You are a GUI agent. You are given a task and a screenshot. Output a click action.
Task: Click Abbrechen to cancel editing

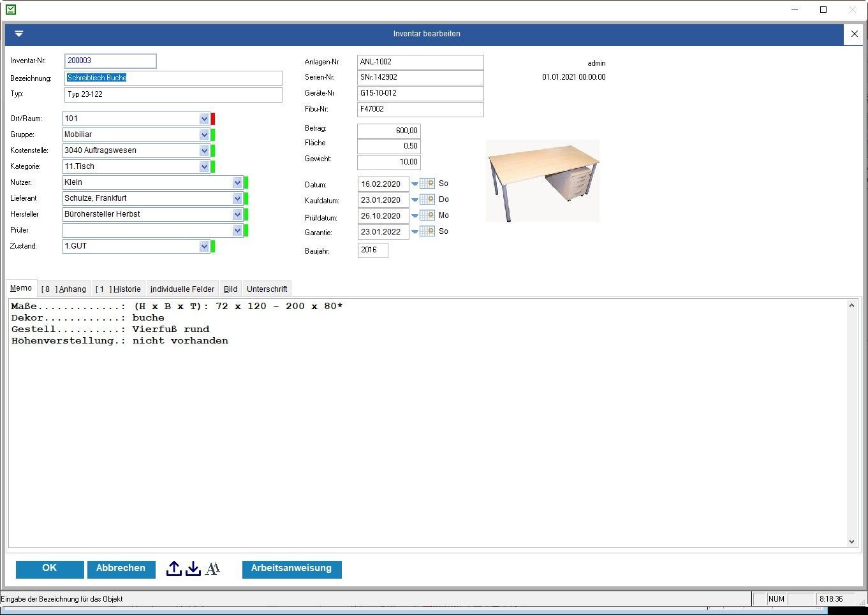tap(121, 568)
